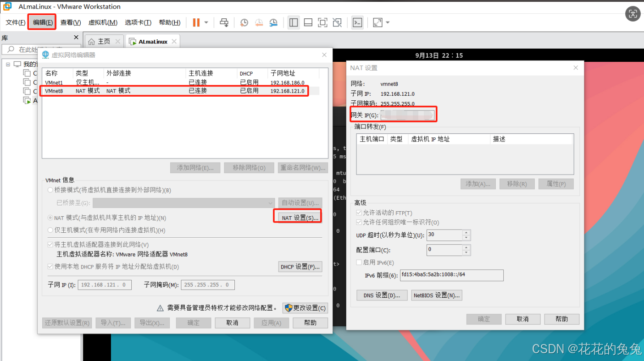The height and width of the screenshot is (361, 644).
Task: Click the 网关 IP(G) input field
Action: tap(407, 115)
